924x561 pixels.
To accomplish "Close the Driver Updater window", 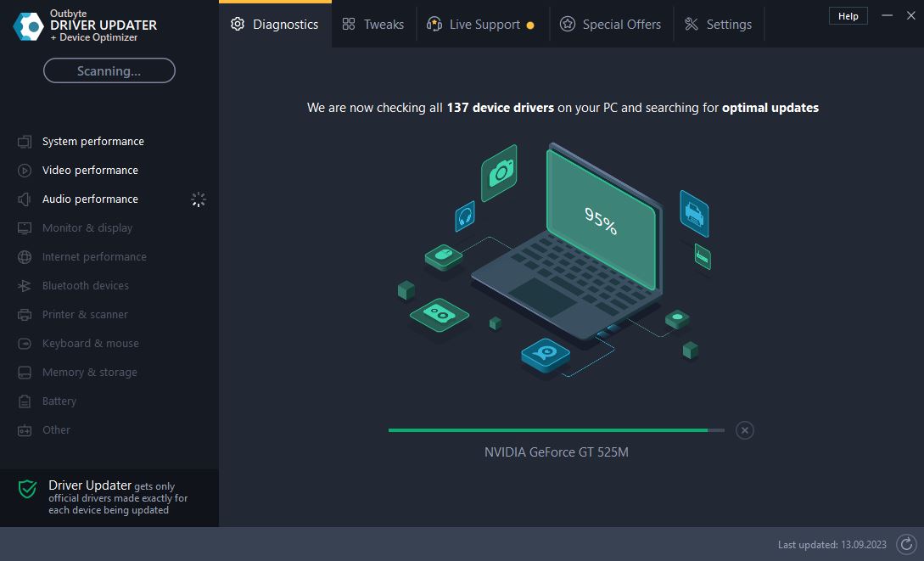I will pyautogui.click(x=910, y=15).
